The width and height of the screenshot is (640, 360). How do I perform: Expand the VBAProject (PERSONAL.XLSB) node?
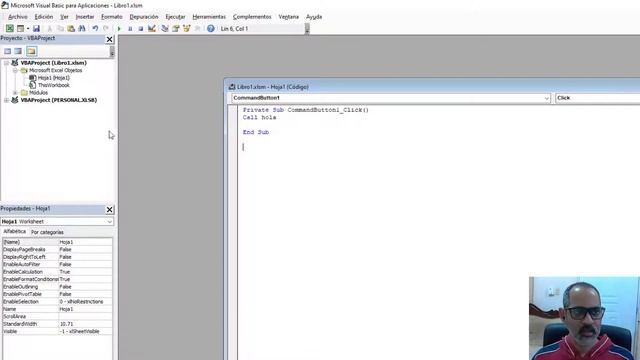(x=6, y=100)
